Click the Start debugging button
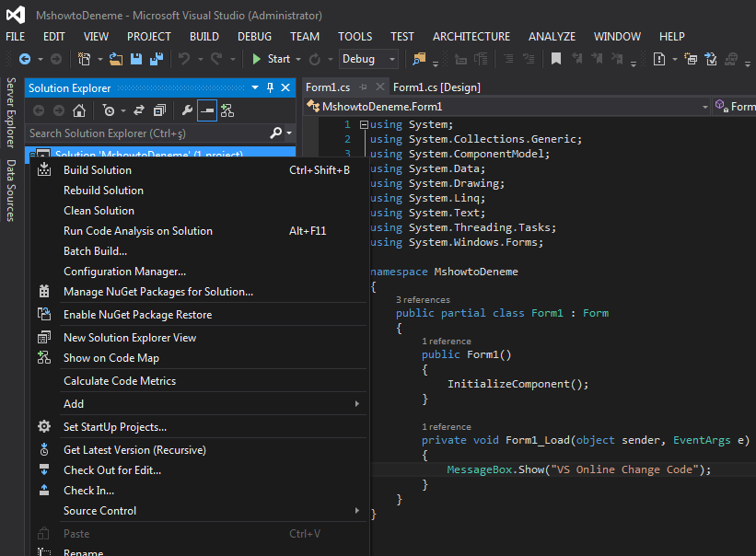 coord(272,59)
